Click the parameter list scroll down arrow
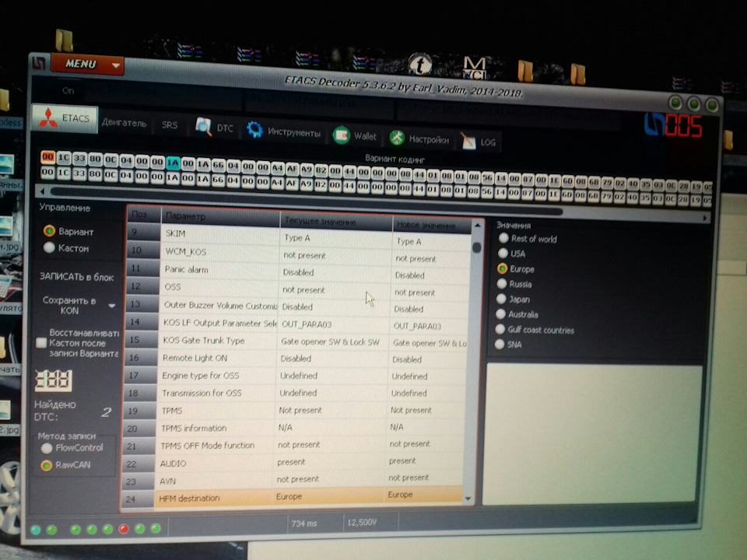Screen dimensions: 747x560 (468, 499)
